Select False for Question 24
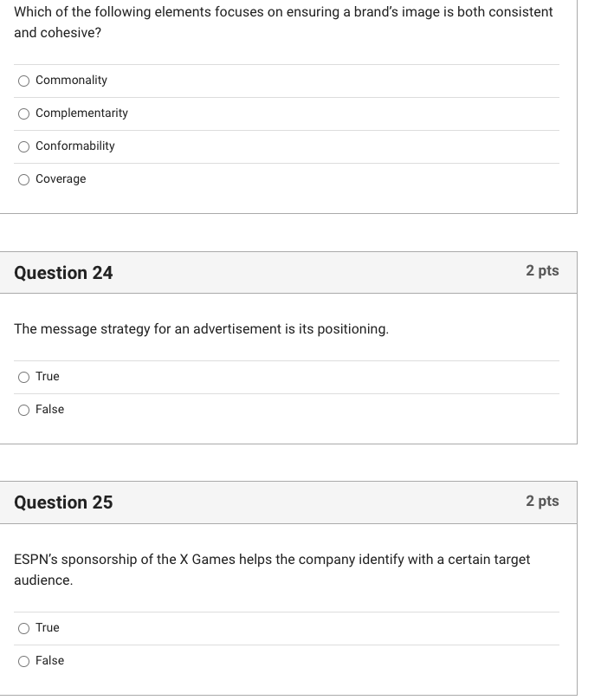Screen dimensions: 601x700 [x=23, y=410]
